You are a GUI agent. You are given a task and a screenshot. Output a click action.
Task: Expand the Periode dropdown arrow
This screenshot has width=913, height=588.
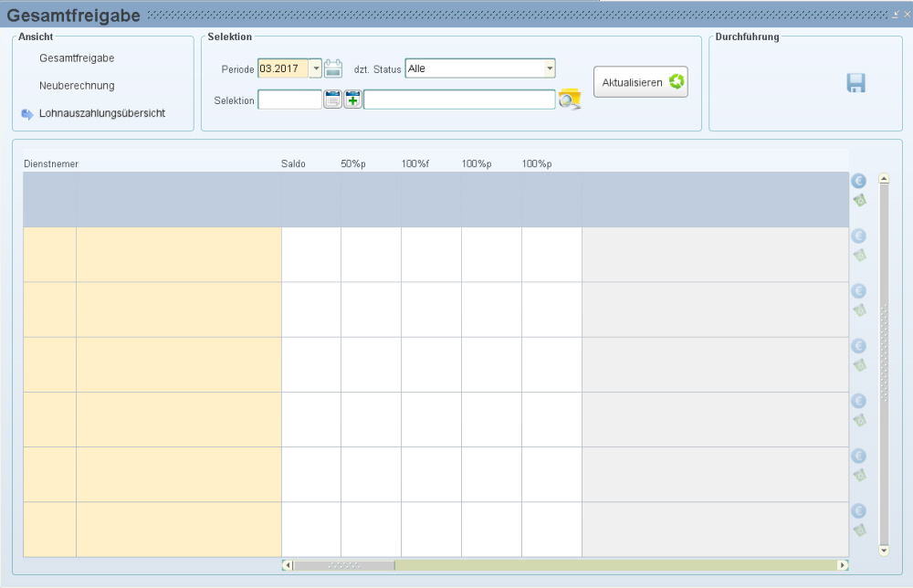click(x=316, y=68)
